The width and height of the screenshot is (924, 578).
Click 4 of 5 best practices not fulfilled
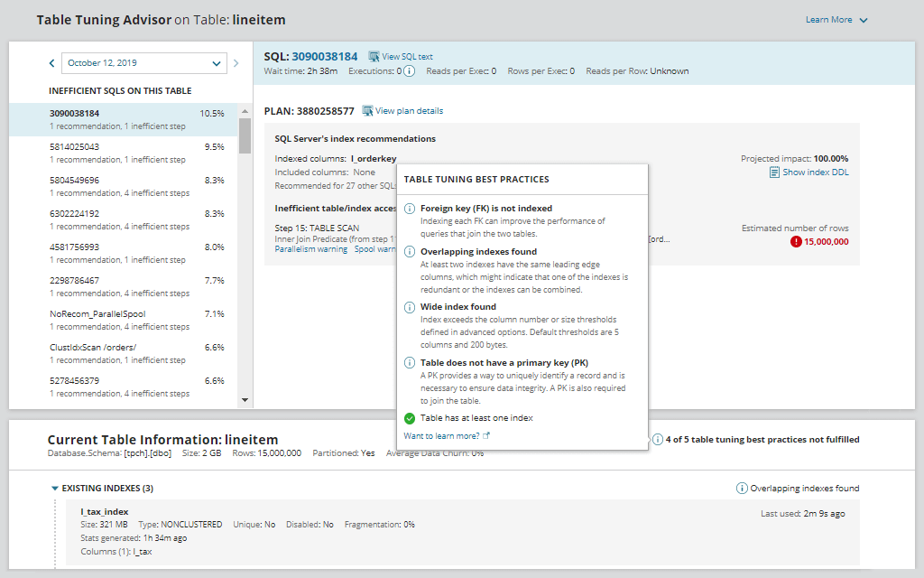click(762, 440)
